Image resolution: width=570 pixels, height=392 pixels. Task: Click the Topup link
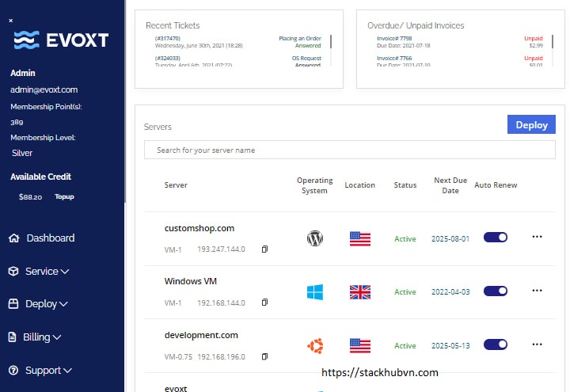click(64, 196)
